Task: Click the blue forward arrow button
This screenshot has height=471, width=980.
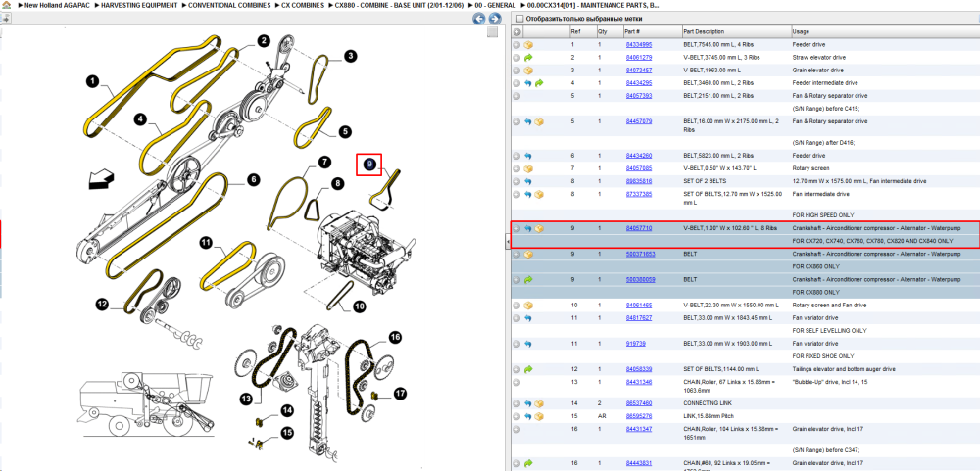Action: [x=493, y=19]
